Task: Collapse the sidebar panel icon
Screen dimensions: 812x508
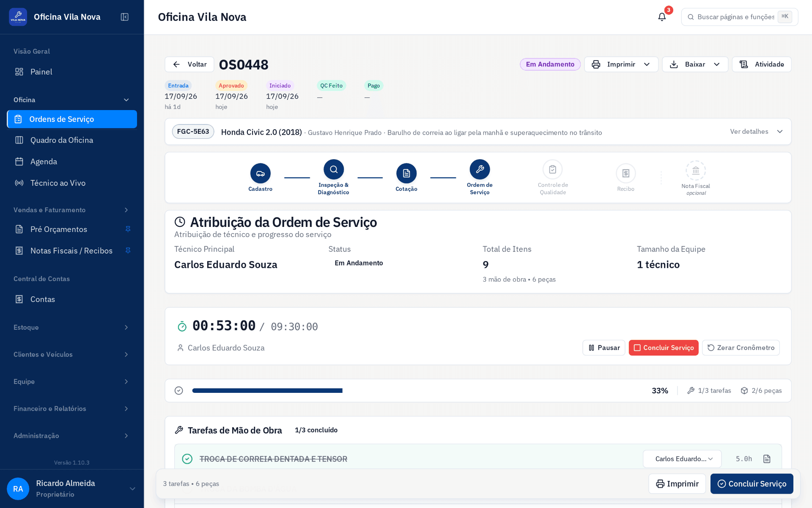Action: (x=124, y=17)
